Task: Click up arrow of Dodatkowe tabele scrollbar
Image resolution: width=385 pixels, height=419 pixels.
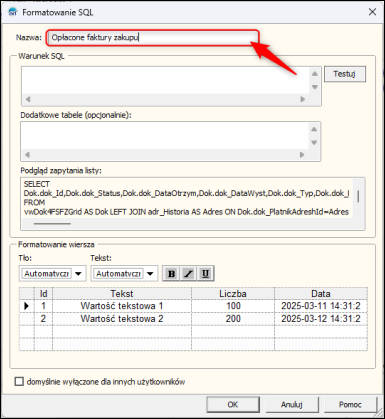Action: pyautogui.click(x=314, y=129)
